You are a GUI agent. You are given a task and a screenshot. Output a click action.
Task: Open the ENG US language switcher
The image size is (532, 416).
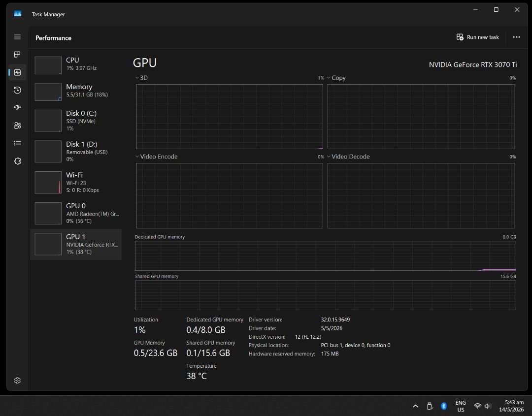[461, 406]
